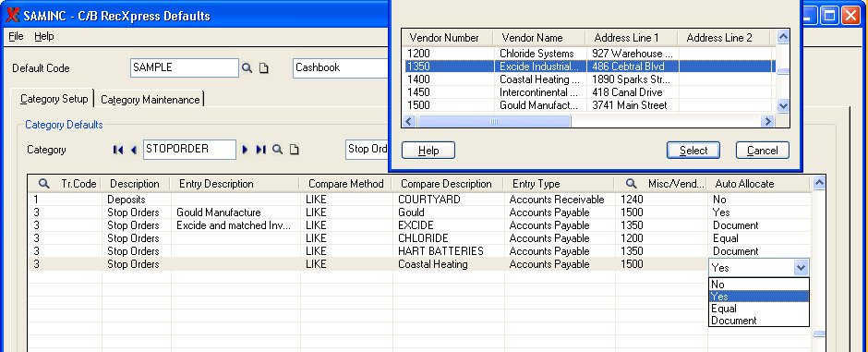Click the Default Code finder magnifier icon
868x352 pixels.
(247, 68)
